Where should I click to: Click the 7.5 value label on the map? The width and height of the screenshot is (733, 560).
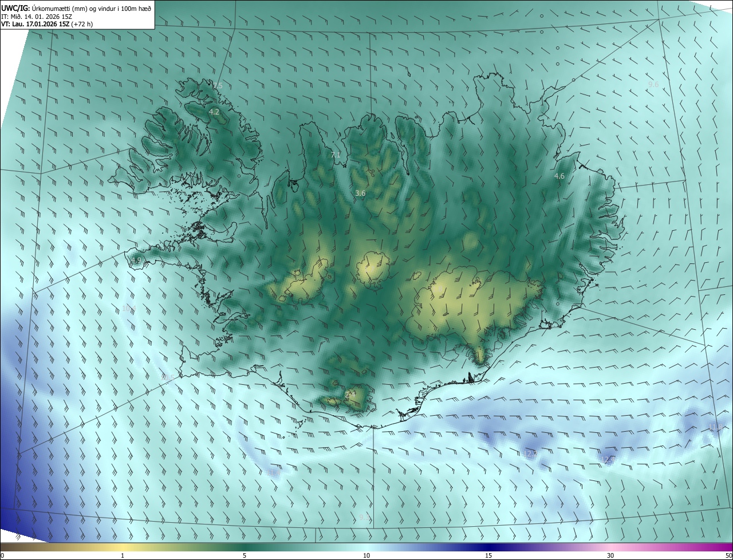[217, 86]
